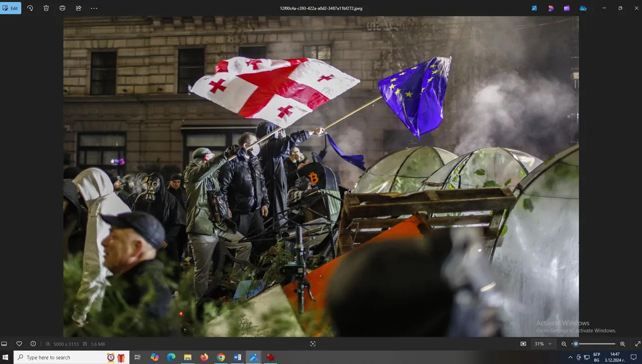Open Clipchamp icon in the title bar
642x364 pixels.
click(567, 8)
